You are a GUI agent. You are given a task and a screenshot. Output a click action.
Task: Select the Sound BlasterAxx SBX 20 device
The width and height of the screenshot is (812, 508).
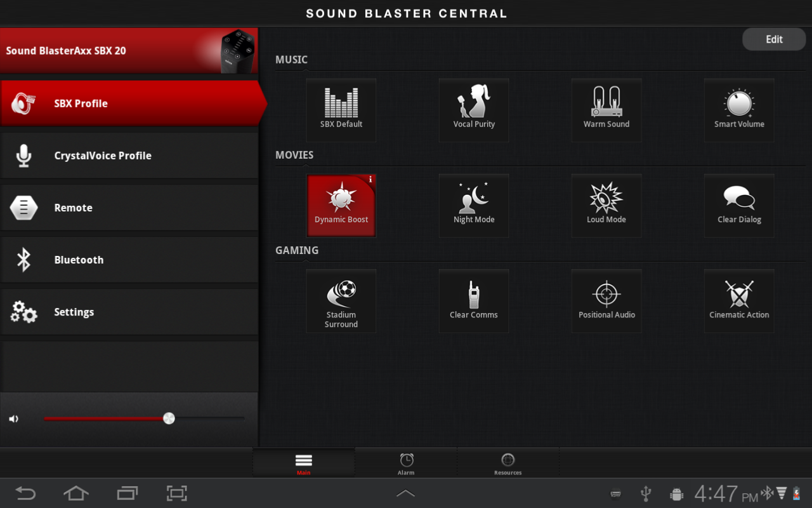point(129,51)
